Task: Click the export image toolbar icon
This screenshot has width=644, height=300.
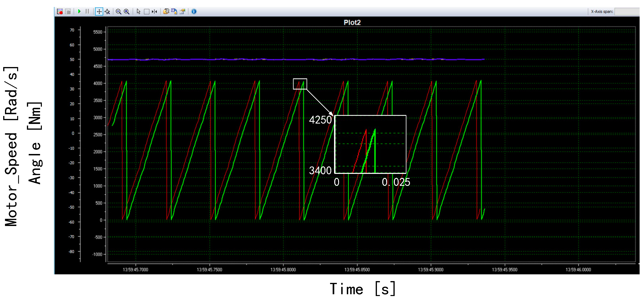Action: tap(182, 12)
